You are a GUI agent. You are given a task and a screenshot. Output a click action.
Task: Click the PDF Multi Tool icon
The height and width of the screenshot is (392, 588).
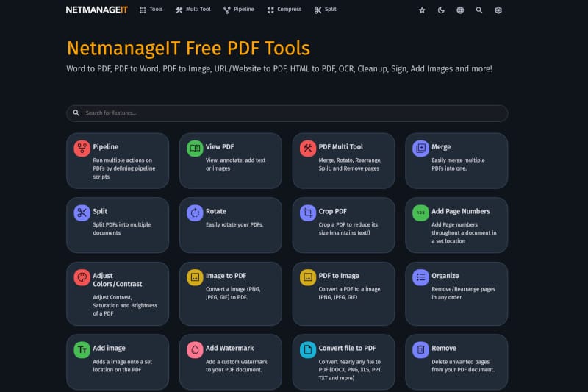coord(308,149)
